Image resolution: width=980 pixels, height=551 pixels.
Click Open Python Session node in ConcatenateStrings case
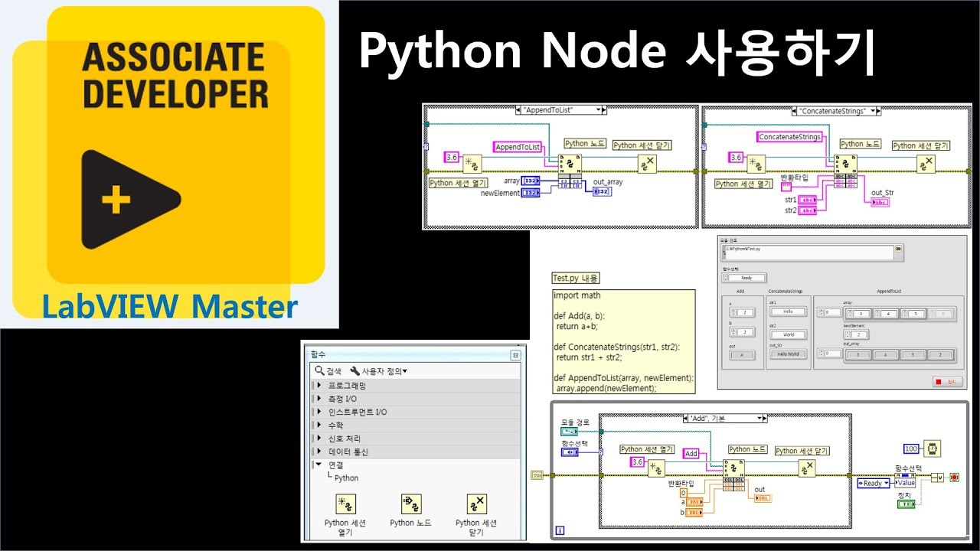click(x=756, y=164)
